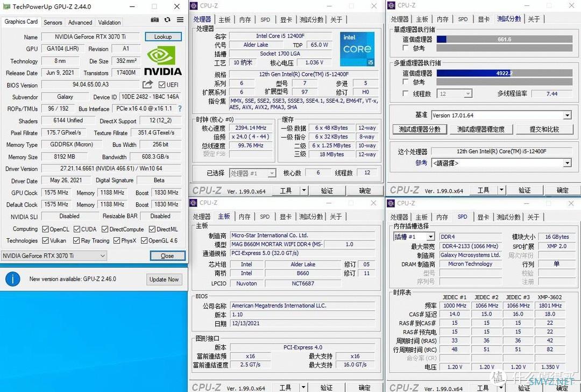
Task: Click GPU-Z Close button
Action: click(x=167, y=255)
